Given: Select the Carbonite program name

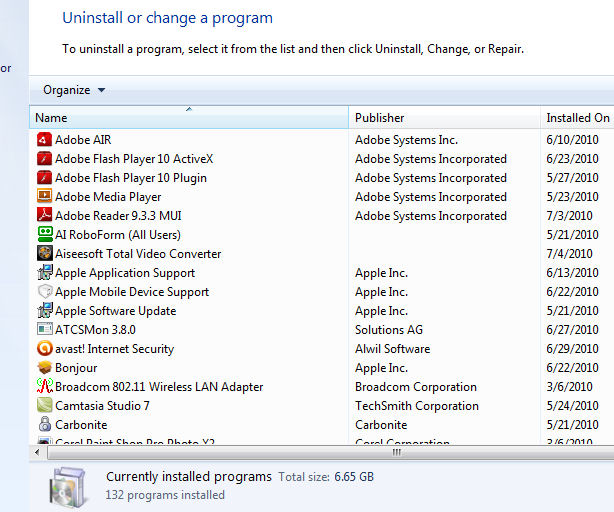Looking at the screenshot, I should 81,425.
